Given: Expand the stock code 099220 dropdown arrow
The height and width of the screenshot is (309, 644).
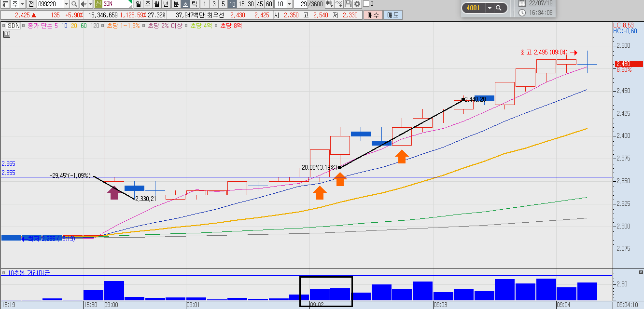Looking at the screenshot, I should [x=66, y=4].
